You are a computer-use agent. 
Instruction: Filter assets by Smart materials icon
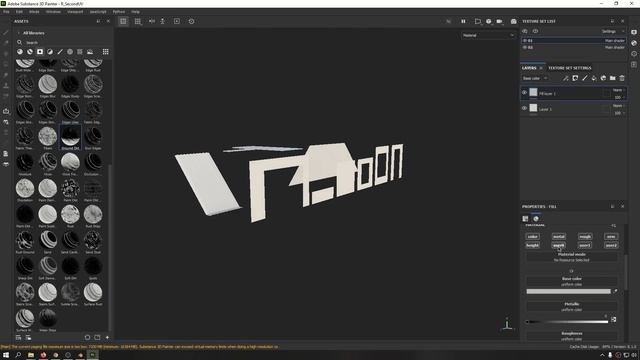[x=30, y=52]
